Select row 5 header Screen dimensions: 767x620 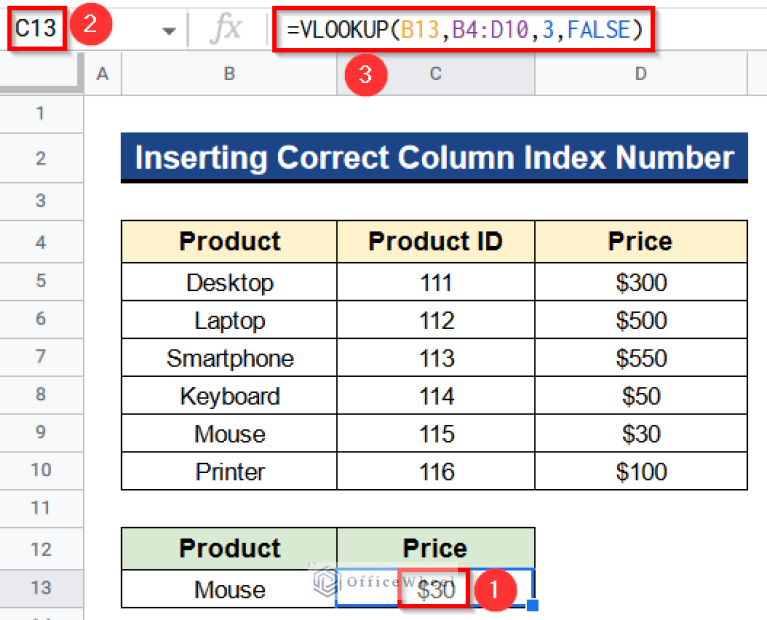pos(41,282)
